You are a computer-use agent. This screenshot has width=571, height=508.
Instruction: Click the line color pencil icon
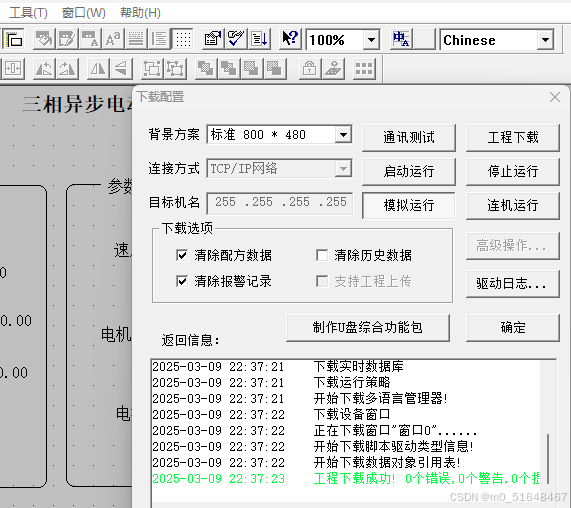tap(66, 39)
